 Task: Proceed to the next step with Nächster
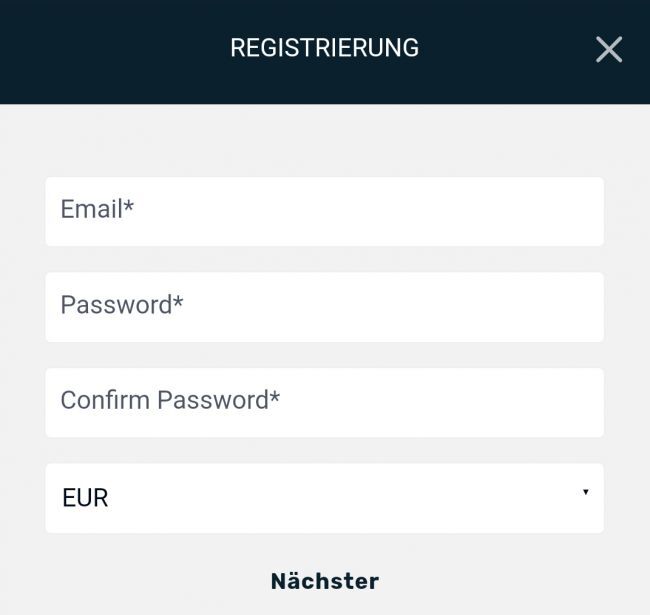(324, 581)
